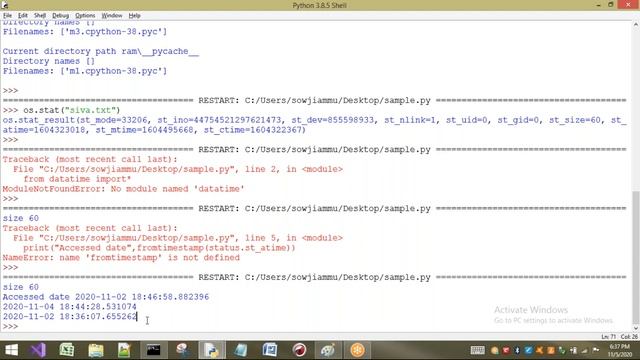Click the '2020-11-04 18:44:28.531074' line
Image resolution: width=640 pixels, height=360 pixels.
[69, 307]
